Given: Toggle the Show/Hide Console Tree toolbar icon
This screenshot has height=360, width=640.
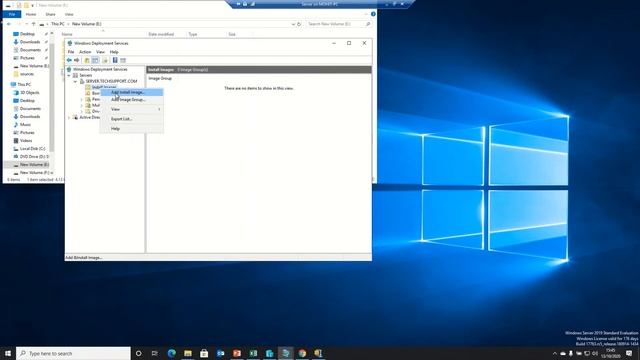Looking at the screenshot, I should pyautogui.click(x=95, y=60).
